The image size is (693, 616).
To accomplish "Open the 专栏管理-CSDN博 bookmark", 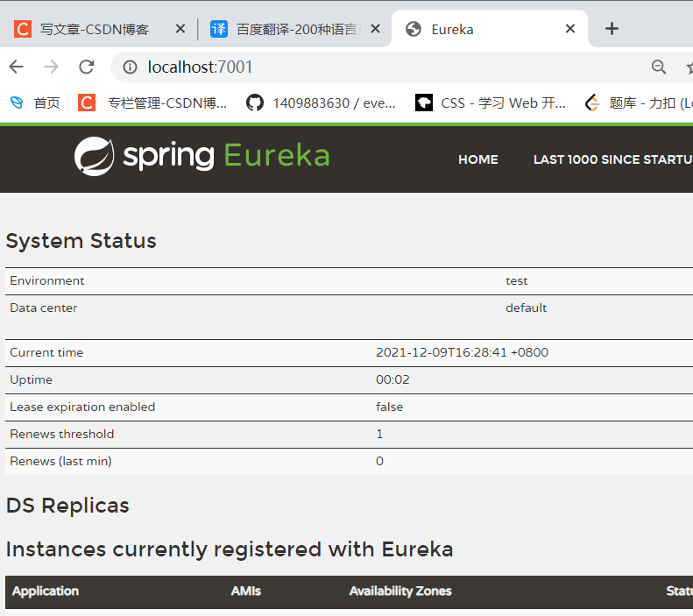I will point(152,103).
